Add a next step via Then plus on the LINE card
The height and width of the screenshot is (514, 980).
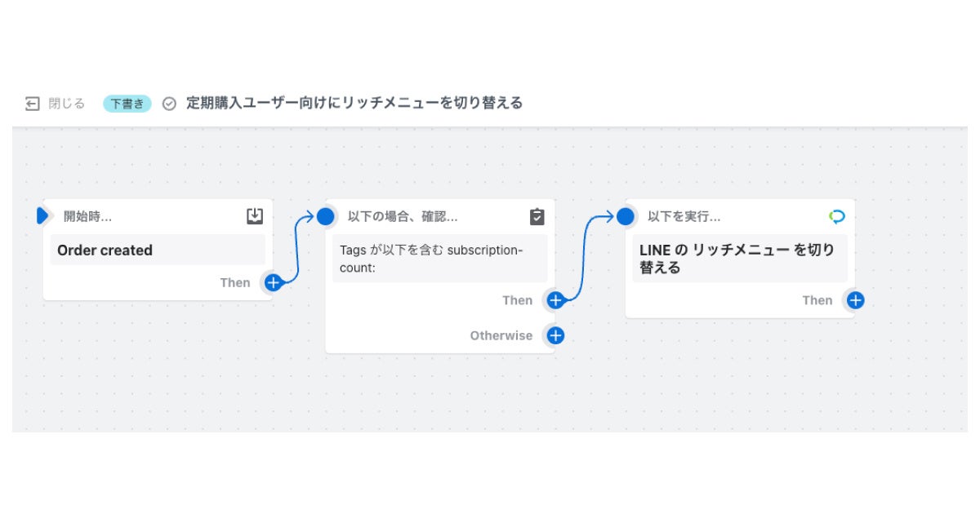(x=853, y=300)
